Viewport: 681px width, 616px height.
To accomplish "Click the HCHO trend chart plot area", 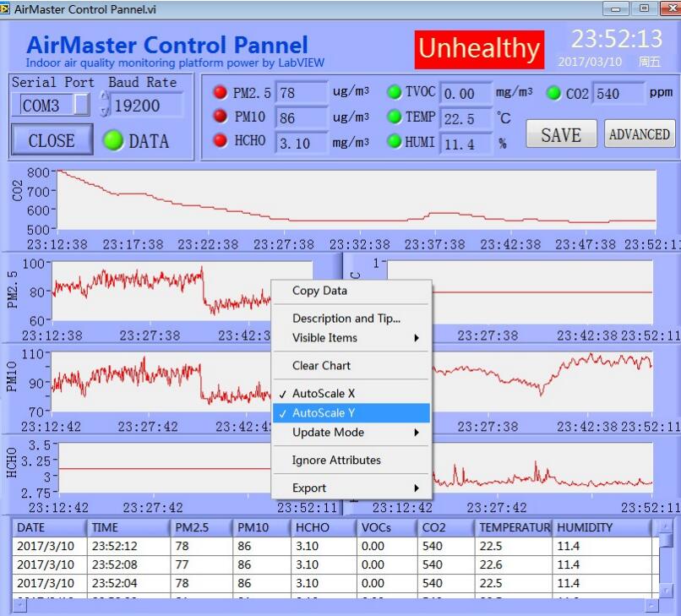I will coord(165,468).
